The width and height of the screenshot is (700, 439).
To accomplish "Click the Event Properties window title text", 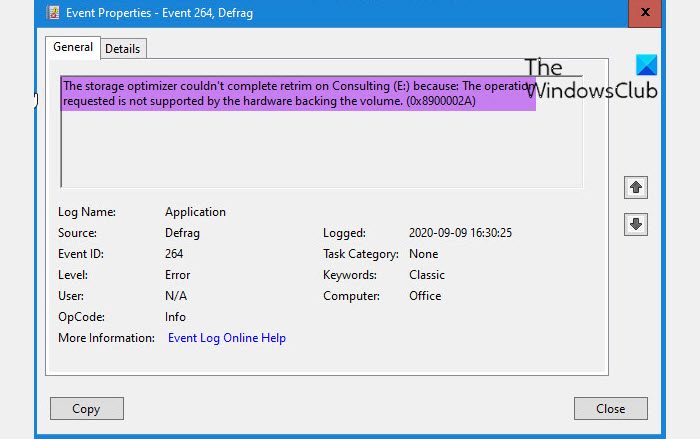I will click(159, 13).
